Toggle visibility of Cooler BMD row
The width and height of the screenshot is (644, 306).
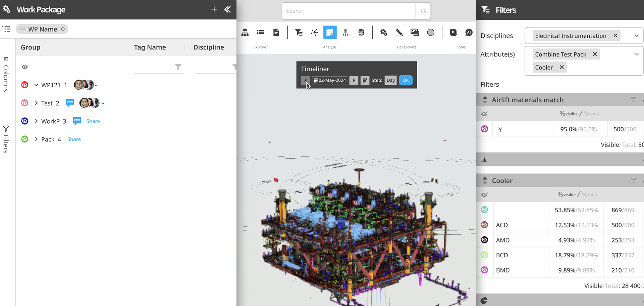(x=484, y=270)
